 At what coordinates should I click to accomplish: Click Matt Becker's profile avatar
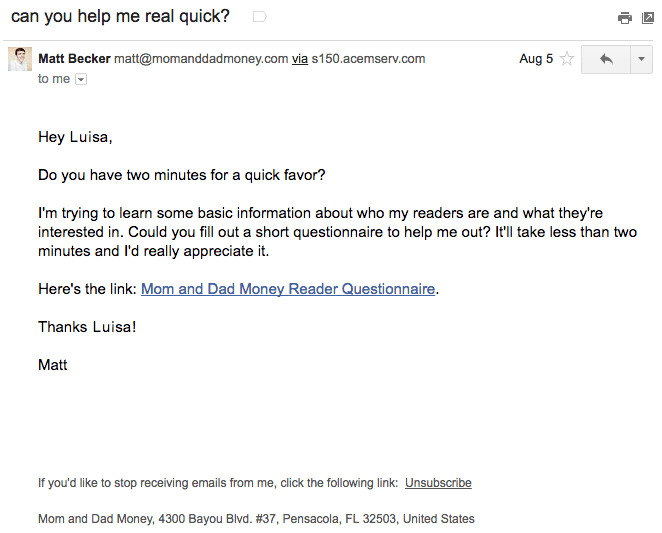click(20, 59)
